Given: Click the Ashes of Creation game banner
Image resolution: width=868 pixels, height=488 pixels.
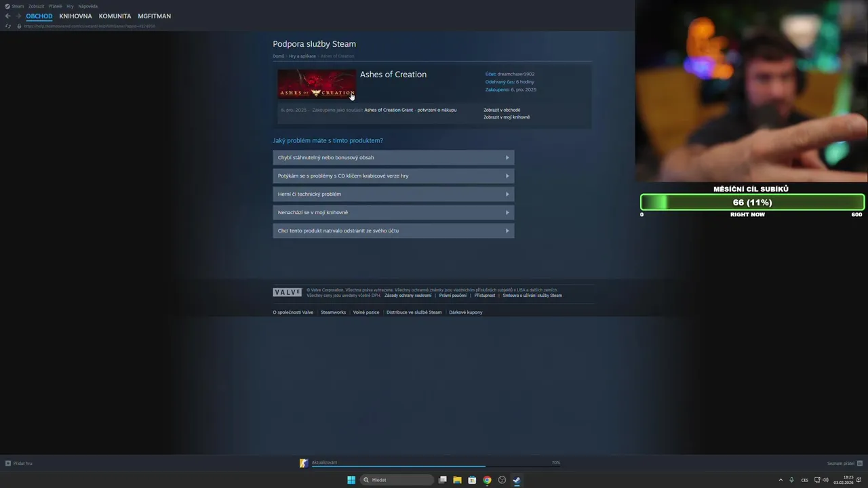Looking at the screenshot, I should click(x=316, y=84).
